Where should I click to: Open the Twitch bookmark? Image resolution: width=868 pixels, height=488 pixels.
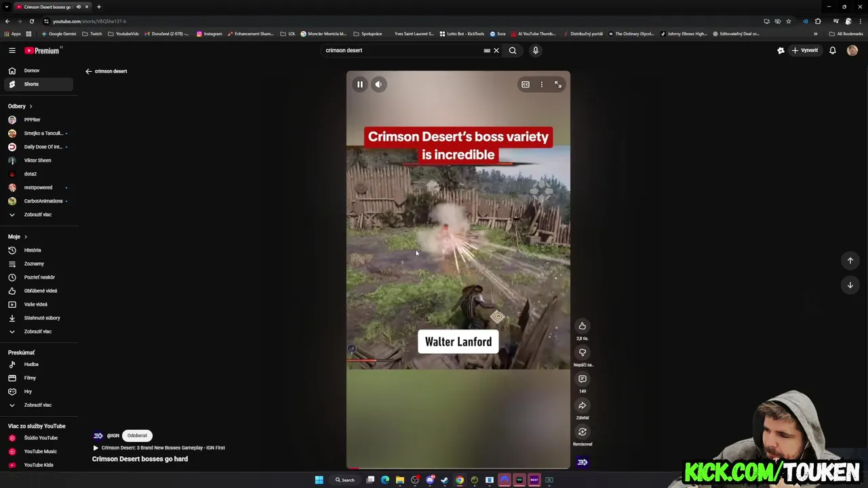tap(92, 34)
